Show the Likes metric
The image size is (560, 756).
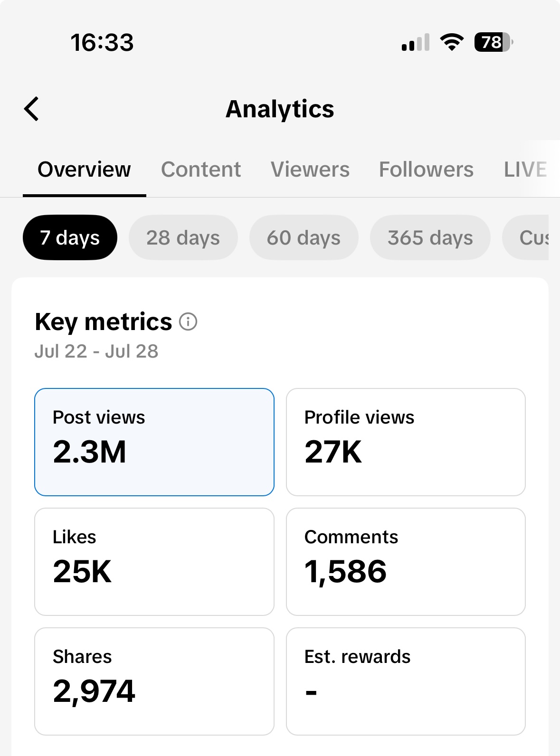point(154,562)
